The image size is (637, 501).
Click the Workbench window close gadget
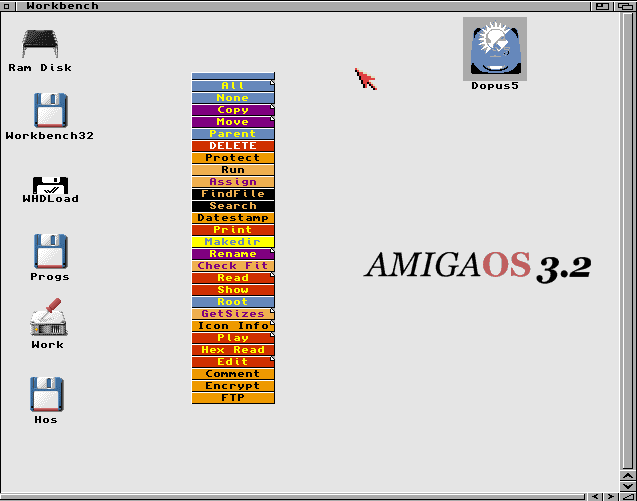tap(6, 6)
